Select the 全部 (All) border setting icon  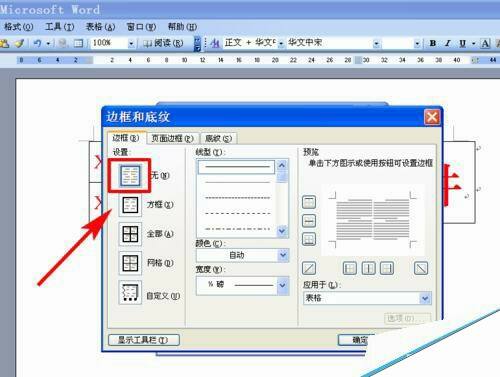click(x=130, y=234)
